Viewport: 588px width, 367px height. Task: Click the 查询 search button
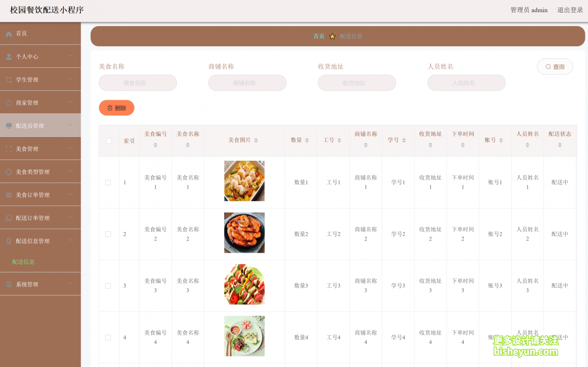click(554, 67)
